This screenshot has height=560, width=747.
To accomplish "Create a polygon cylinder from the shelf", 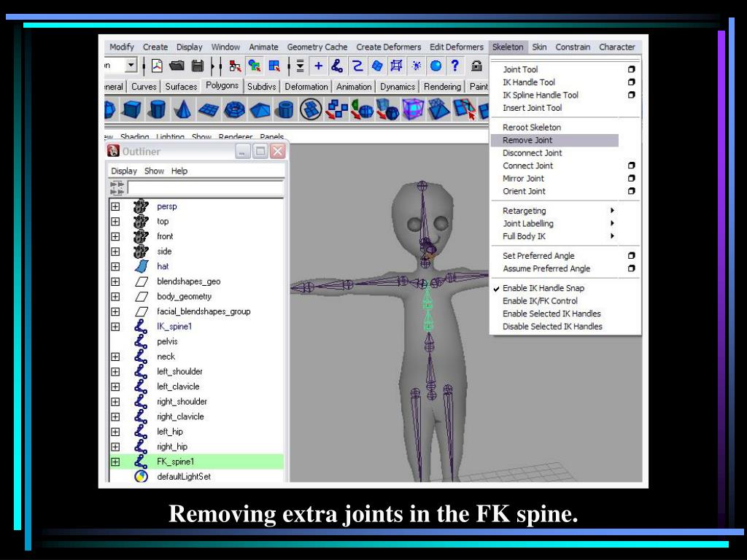I will click(x=157, y=109).
